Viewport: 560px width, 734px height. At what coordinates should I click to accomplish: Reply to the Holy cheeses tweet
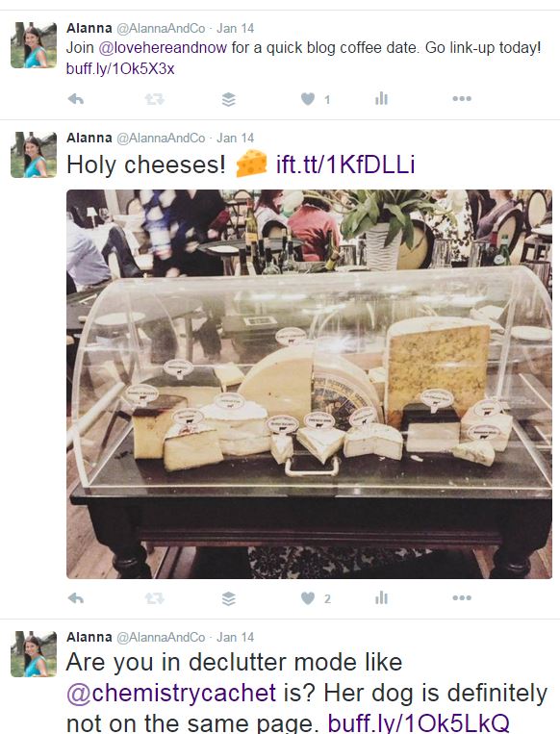tap(76, 597)
